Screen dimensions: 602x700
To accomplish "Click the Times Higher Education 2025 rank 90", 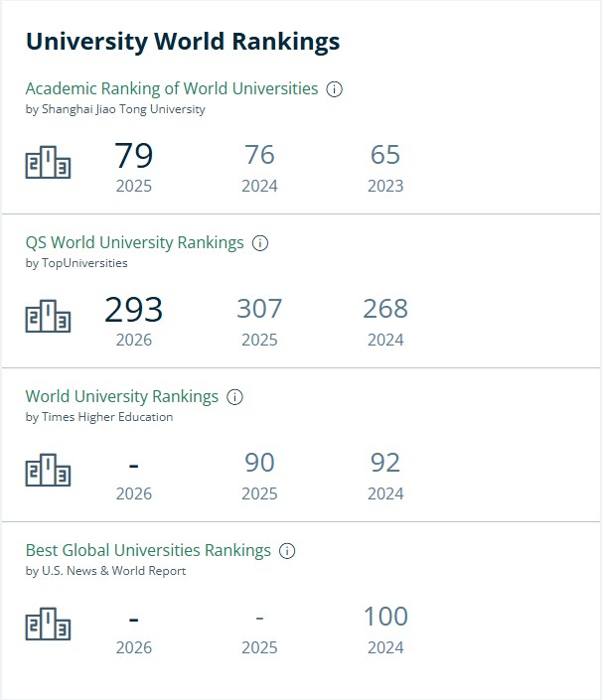I will coord(259,463).
